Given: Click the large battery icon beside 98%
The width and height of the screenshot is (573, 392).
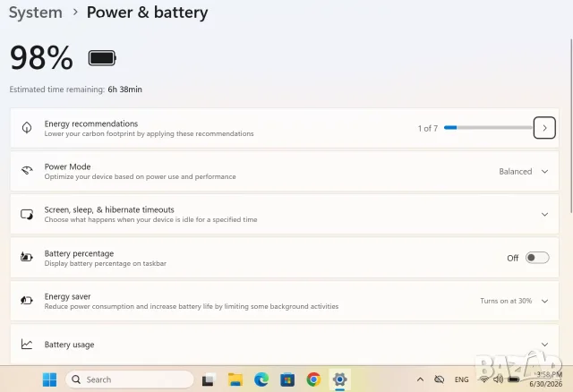Looking at the screenshot, I should [x=102, y=57].
